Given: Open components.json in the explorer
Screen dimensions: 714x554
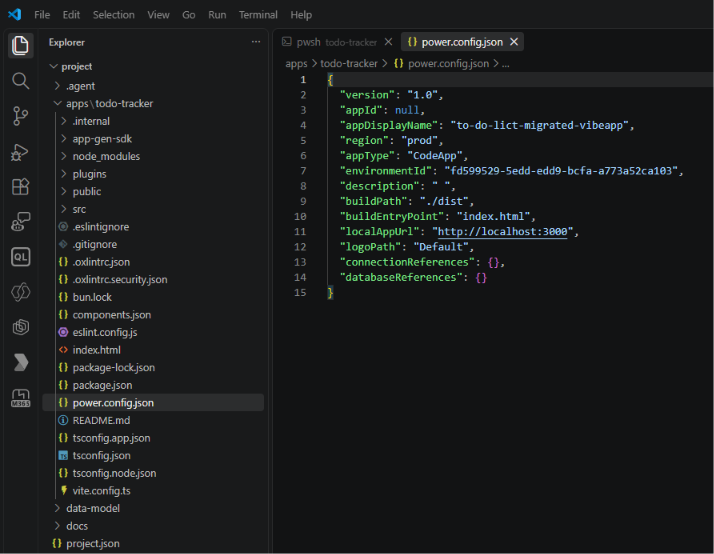Looking at the screenshot, I should 112,315.
